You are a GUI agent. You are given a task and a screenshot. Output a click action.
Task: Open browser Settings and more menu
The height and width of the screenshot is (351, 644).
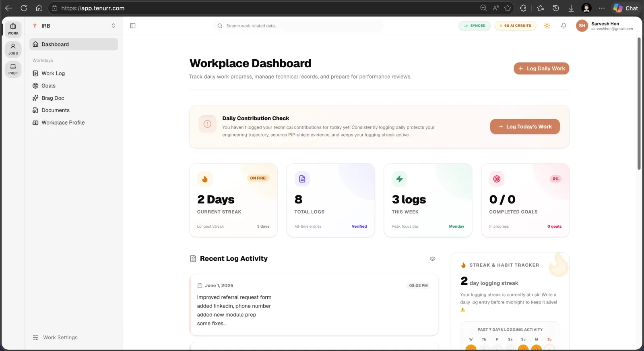click(602, 8)
